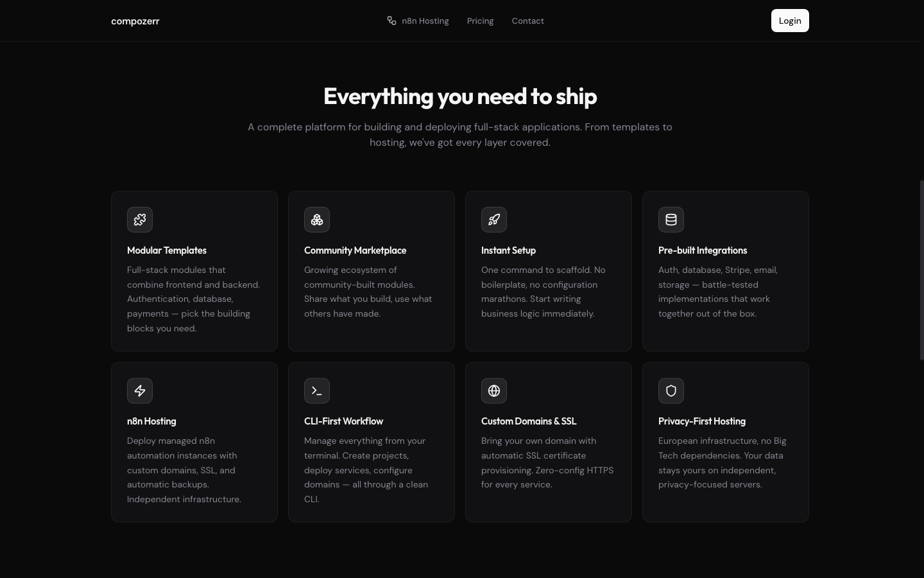This screenshot has width=924, height=578.
Task: Open the Contact page
Action: tap(527, 21)
